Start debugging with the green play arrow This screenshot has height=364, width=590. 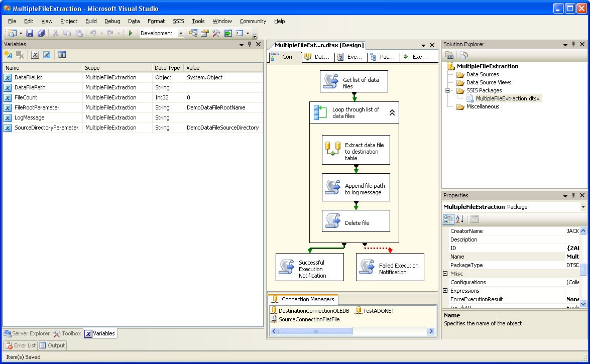click(x=130, y=33)
